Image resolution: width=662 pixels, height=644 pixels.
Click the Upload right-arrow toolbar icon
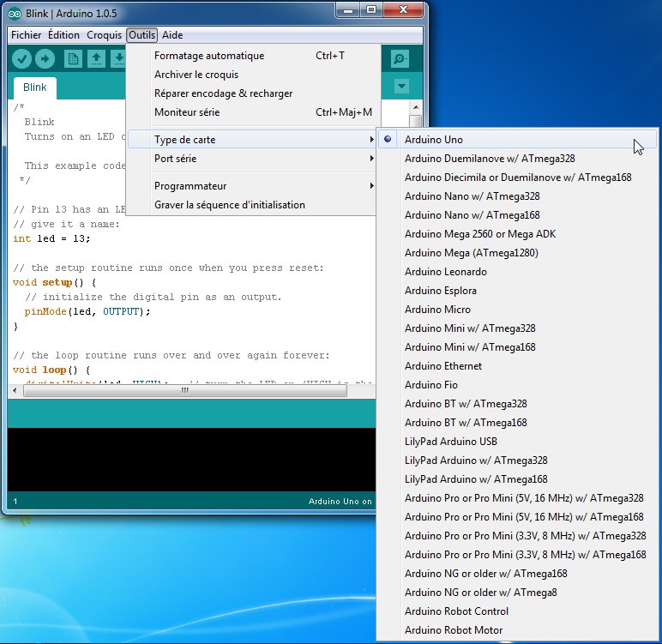[x=45, y=58]
